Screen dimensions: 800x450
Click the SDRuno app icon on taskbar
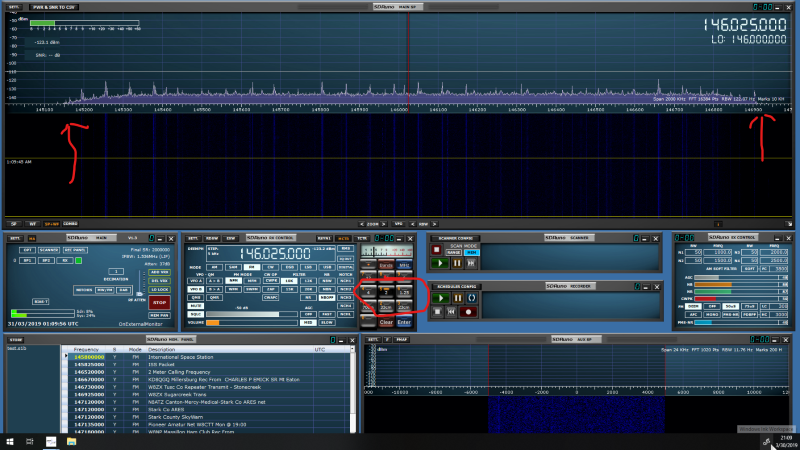pyautogui.click(x=51, y=441)
